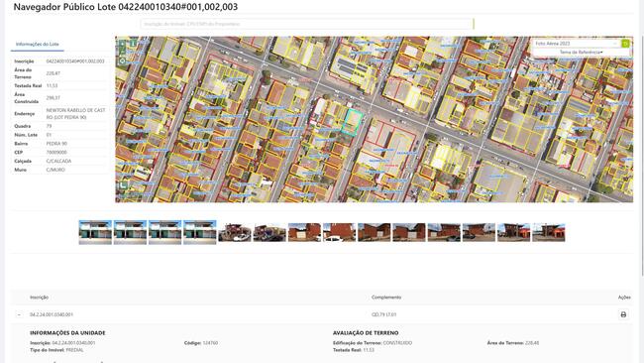Click the Quadra value 79

[49, 126]
